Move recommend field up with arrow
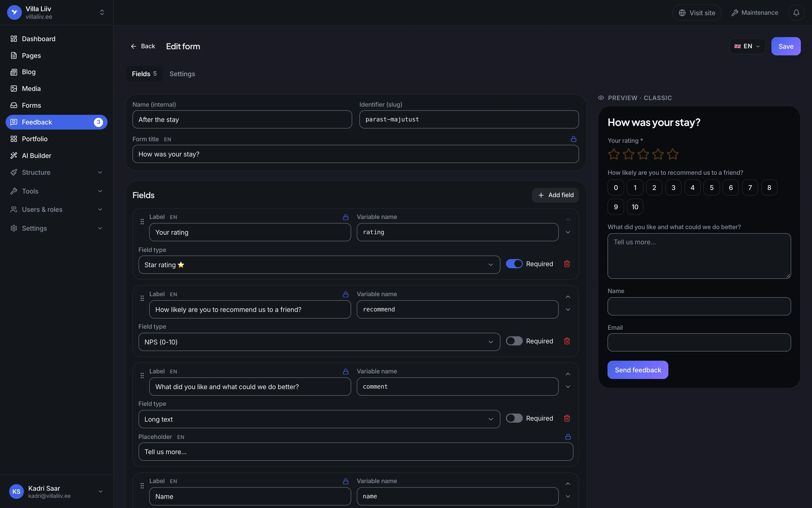The image size is (812, 508). point(568,297)
